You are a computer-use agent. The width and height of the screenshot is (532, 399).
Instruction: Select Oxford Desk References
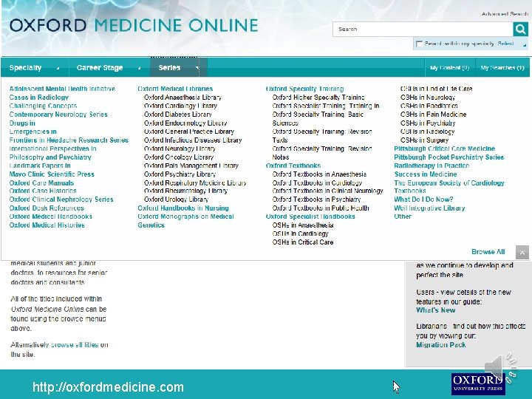coord(47,208)
